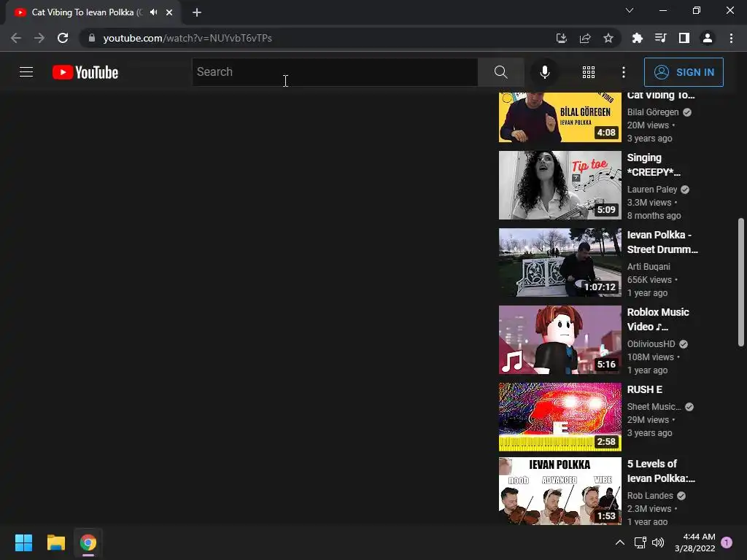Open RUSH E video thumbnail
The height and width of the screenshot is (560, 747).
(x=560, y=417)
